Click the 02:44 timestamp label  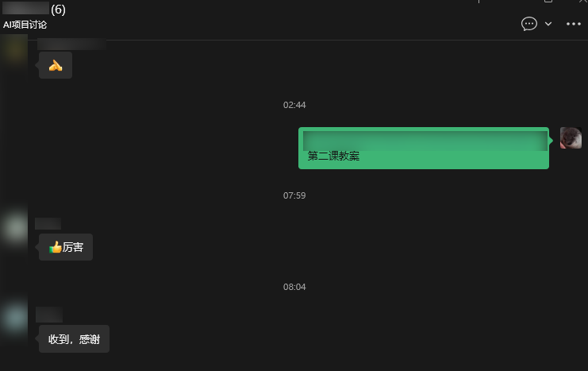[294, 105]
